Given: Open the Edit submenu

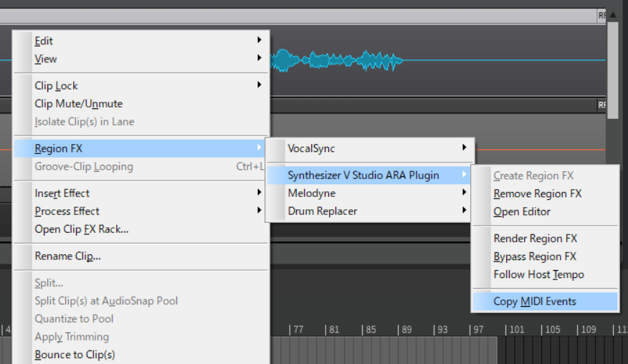Looking at the screenshot, I should 44,42.
